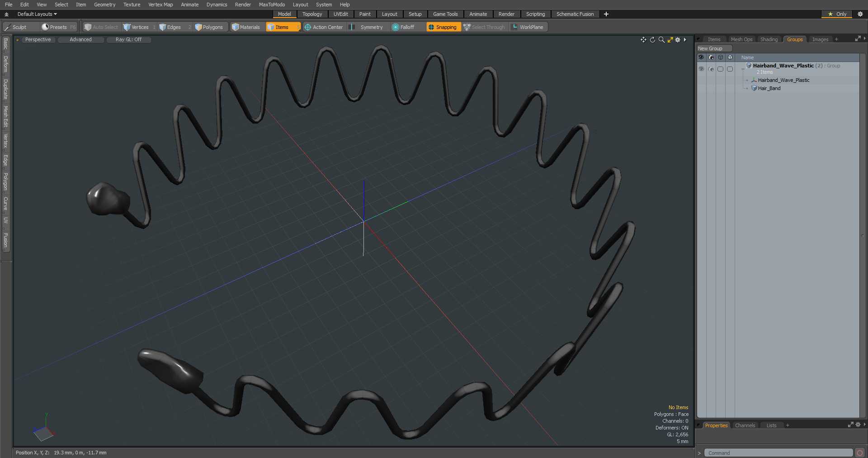Toggle fourth column checkbox of group row

pyautogui.click(x=730, y=69)
